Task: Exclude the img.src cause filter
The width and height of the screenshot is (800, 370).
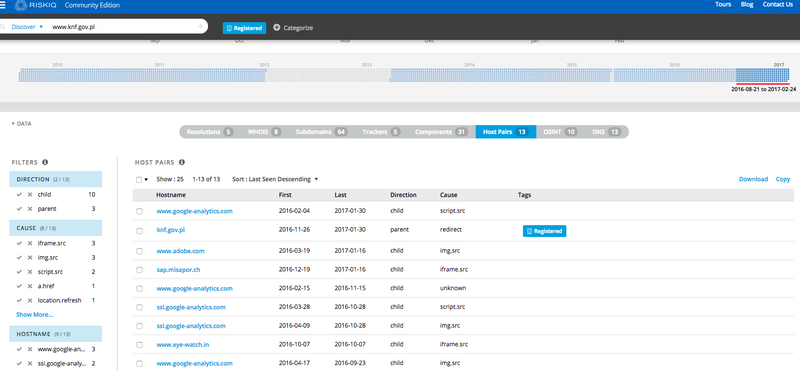Action: tap(30, 258)
